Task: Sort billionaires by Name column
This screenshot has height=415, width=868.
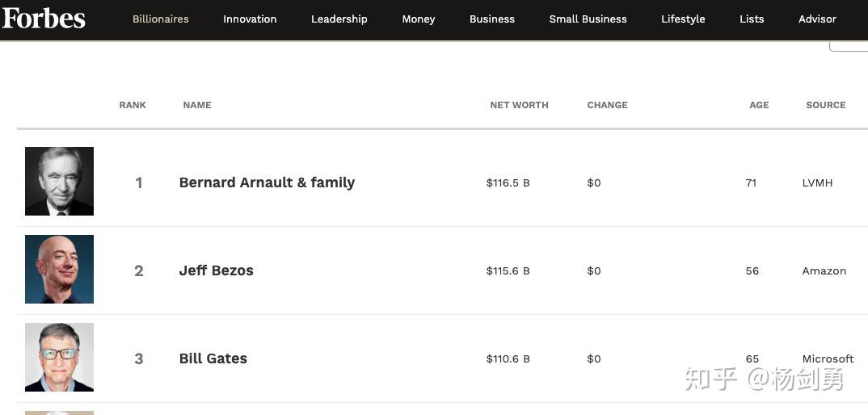Action: click(x=197, y=105)
